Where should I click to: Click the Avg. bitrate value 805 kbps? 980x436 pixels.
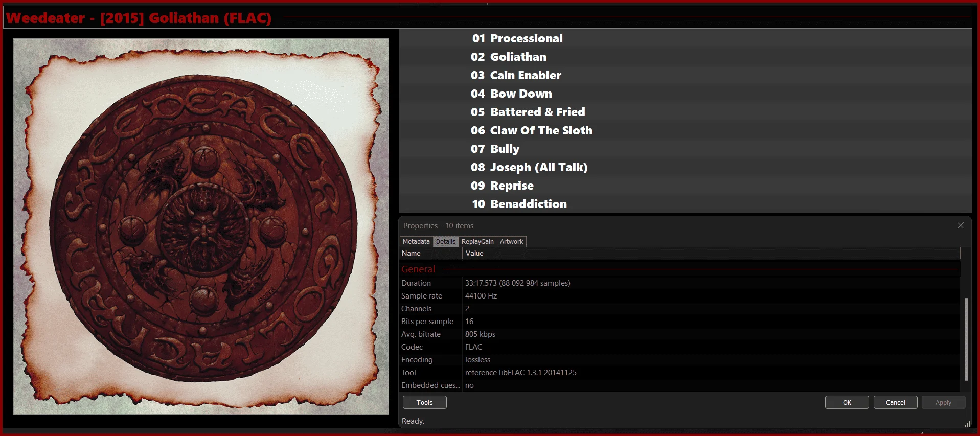(480, 334)
